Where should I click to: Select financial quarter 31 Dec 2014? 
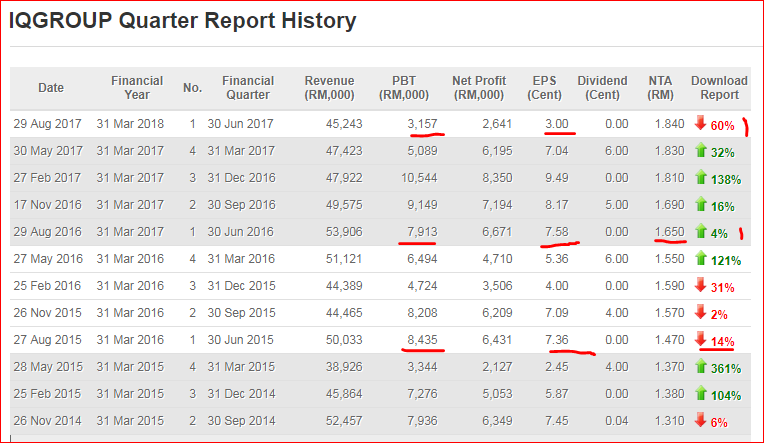pyautogui.click(x=241, y=394)
